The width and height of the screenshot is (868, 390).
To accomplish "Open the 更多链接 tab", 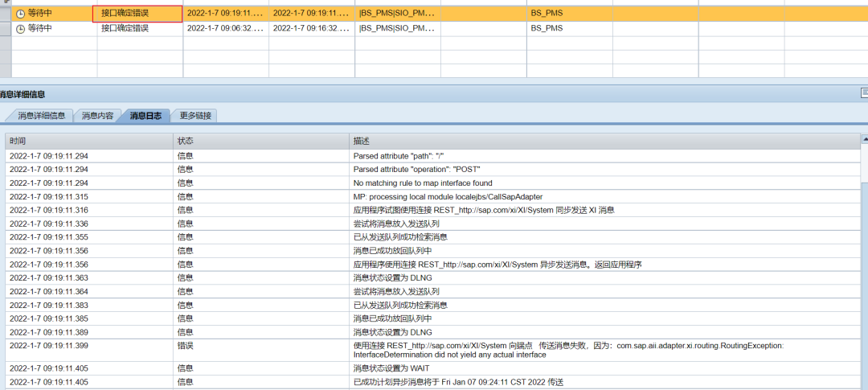I will pos(195,116).
